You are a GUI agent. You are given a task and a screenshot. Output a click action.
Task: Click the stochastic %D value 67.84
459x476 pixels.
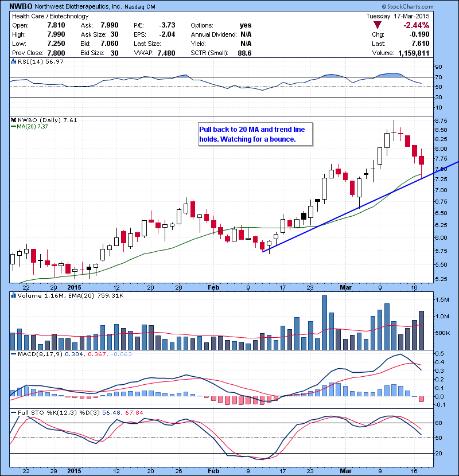tap(134, 412)
